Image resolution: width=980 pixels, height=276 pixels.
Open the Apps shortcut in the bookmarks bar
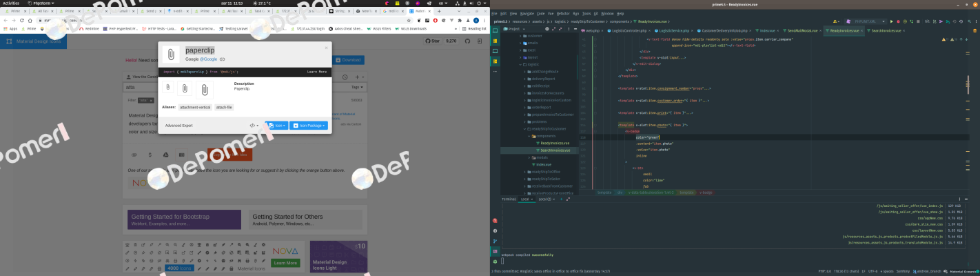pos(10,29)
